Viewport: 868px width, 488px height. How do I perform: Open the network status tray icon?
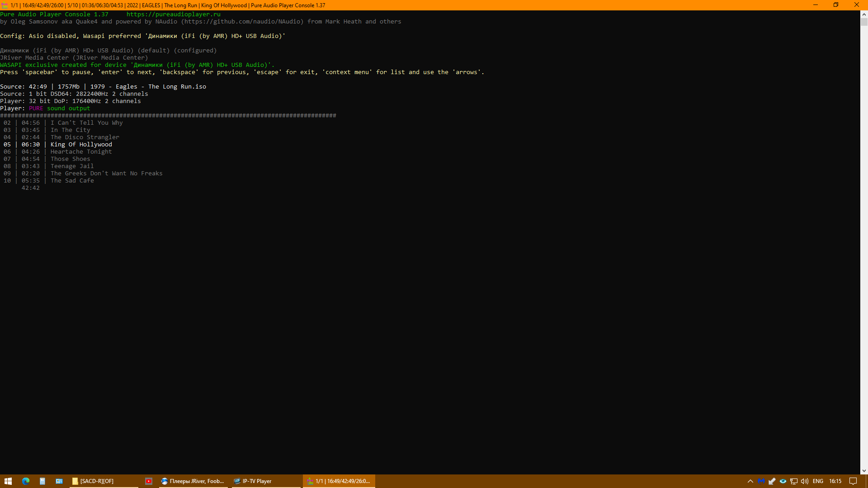pyautogui.click(x=794, y=481)
